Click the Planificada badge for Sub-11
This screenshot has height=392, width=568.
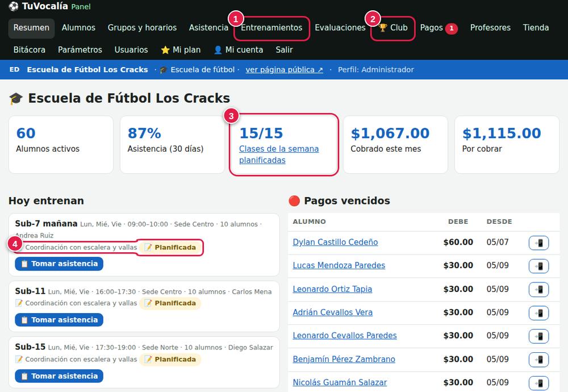pyautogui.click(x=170, y=303)
